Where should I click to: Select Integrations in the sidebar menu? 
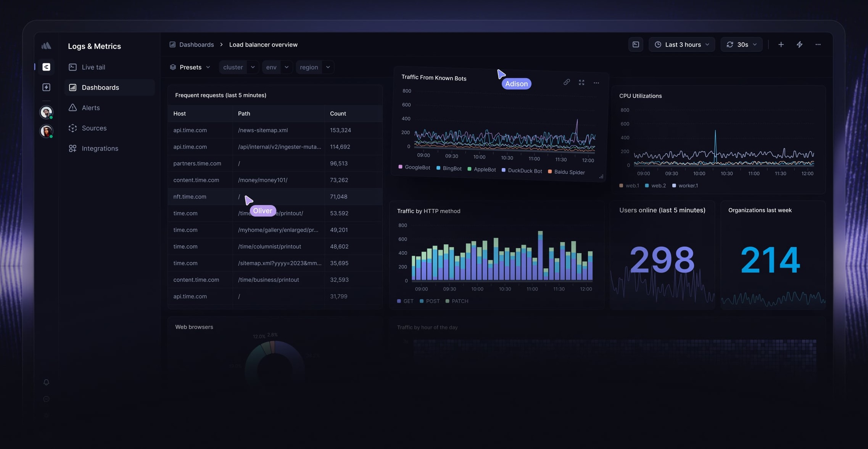click(x=100, y=148)
